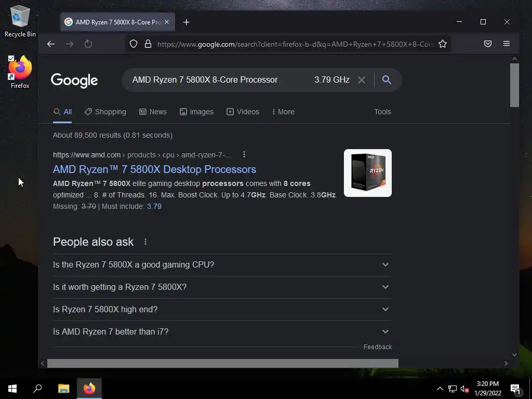The image size is (532, 399).
Task: Open Windows taskbar search
Action: [37, 389]
